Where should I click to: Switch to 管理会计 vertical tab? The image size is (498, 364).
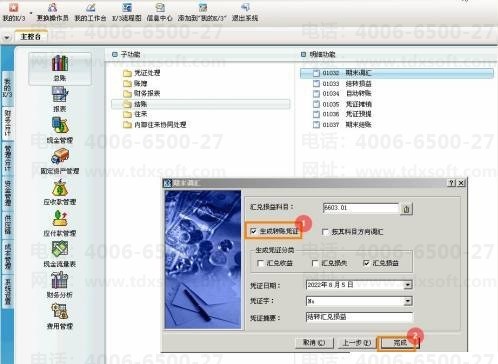coord(7,158)
